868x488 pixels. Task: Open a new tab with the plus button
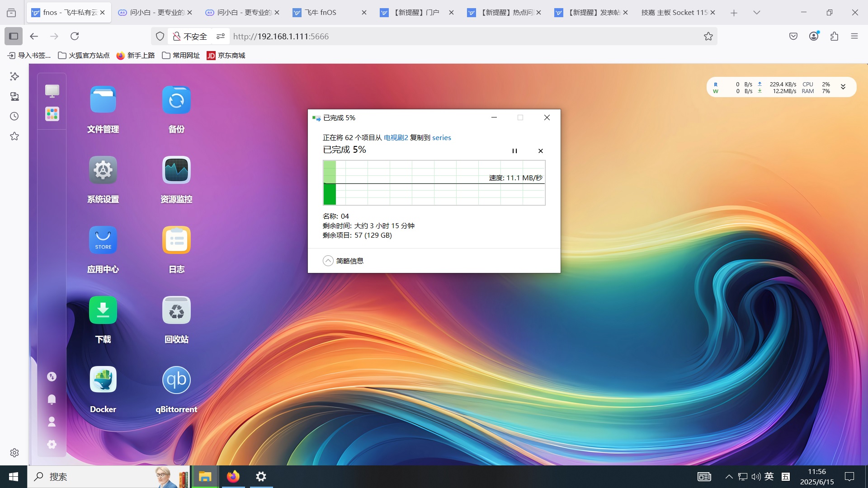coord(734,13)
